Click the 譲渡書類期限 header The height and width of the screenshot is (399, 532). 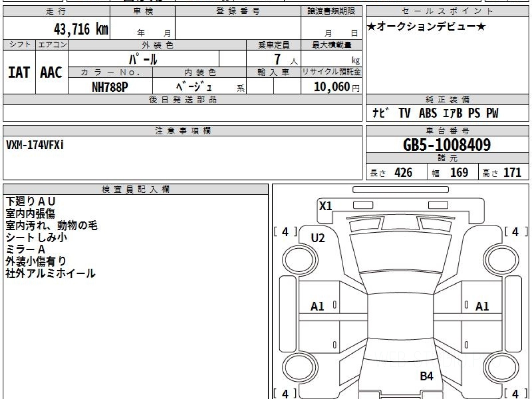point(332,12)
